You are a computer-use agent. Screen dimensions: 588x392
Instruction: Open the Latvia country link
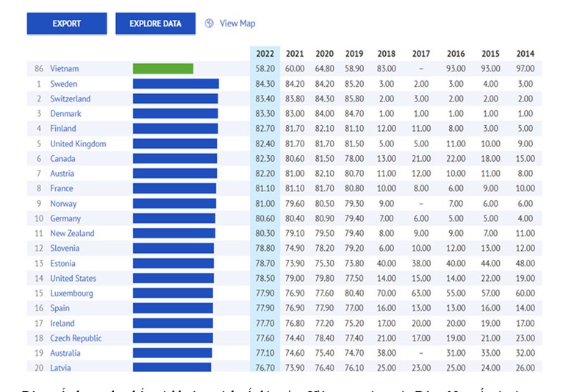pyautogui.click(x=60, y=368)
